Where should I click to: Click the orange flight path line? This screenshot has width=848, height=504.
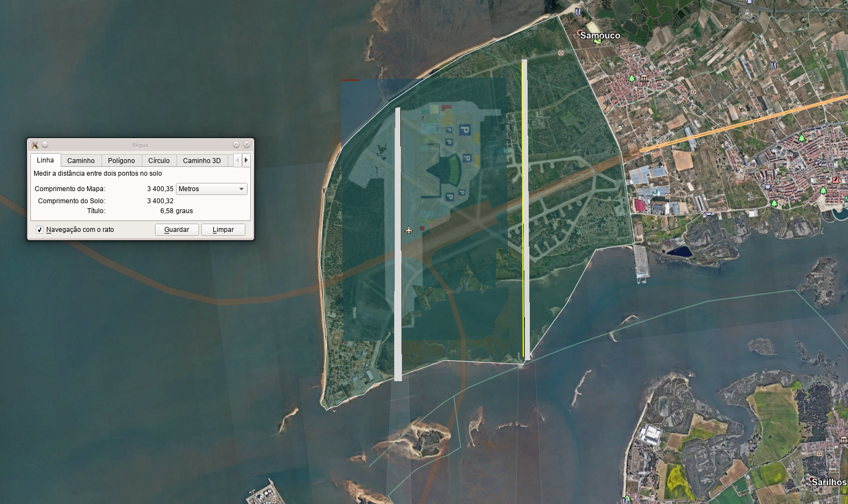tap(743, 123)
